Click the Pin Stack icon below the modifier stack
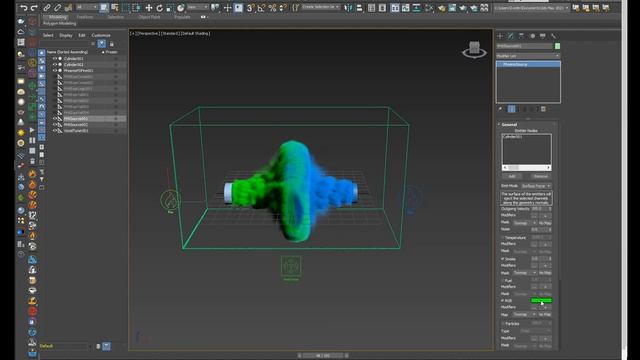The height and width of the screenshot is (360, 640). (500, 109)
